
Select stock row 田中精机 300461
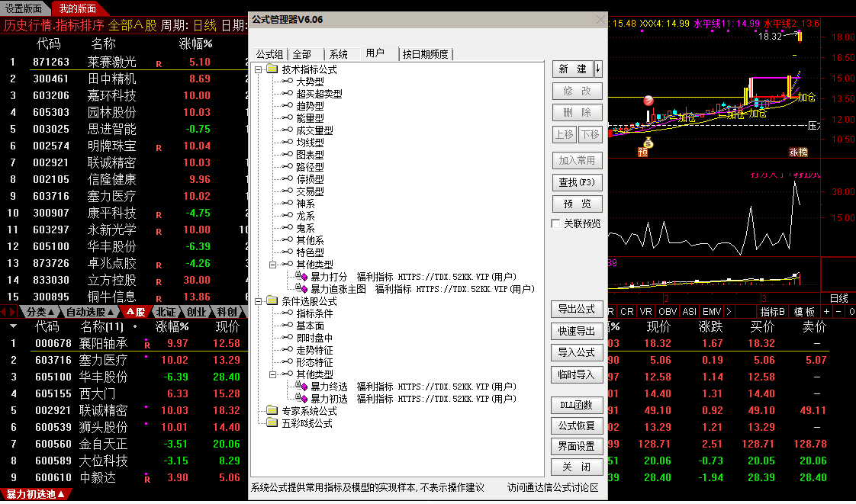pyautogui.click(x=124, y=79)
